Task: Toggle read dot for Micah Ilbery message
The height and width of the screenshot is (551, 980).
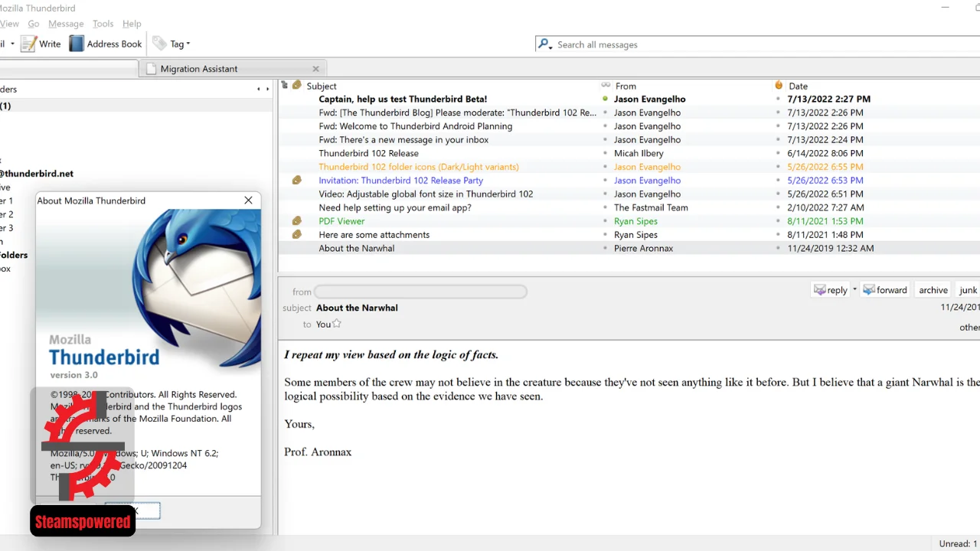Action: [605, 153]
